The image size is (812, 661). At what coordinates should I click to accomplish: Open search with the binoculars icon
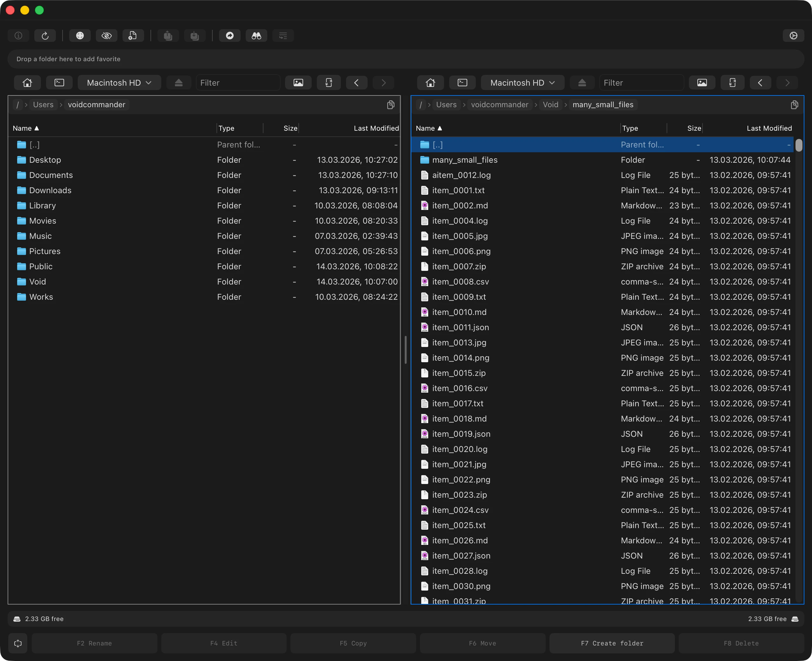(x=256, y=36)
